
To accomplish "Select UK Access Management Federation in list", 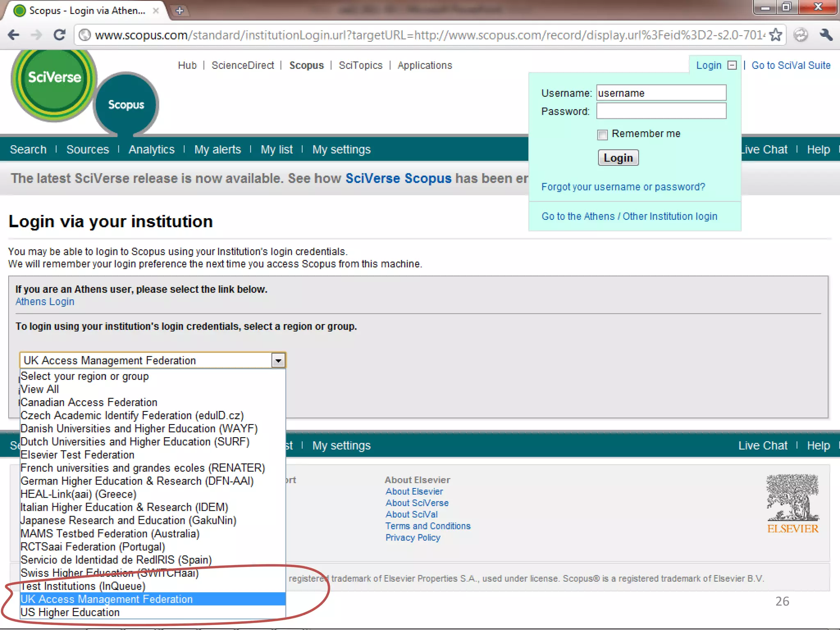I will [x=153, y=599].
